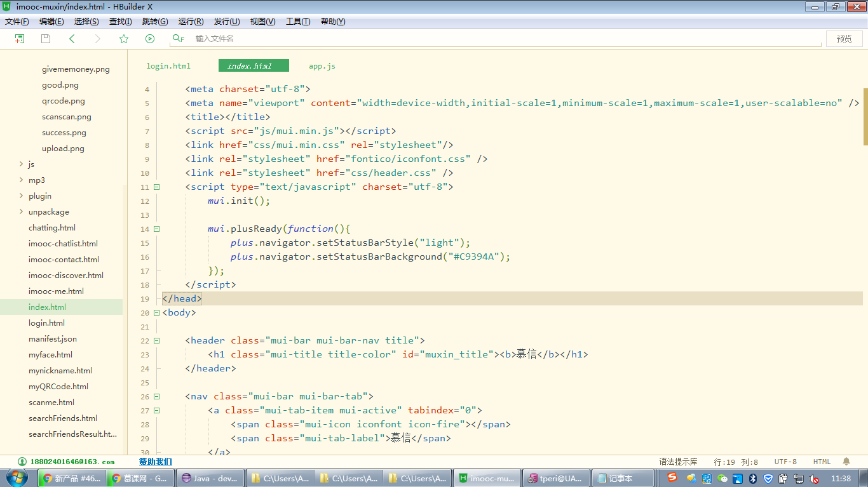The image size is (868, 487).
Task: Open the 新产品 Chrome taskbar item
Action: (72, 478)
